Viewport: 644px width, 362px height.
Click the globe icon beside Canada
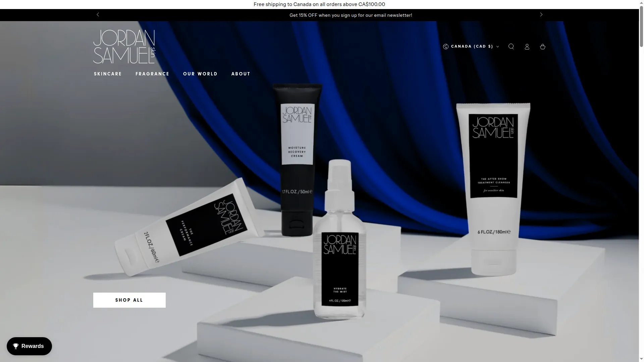[x=446, y=47]
